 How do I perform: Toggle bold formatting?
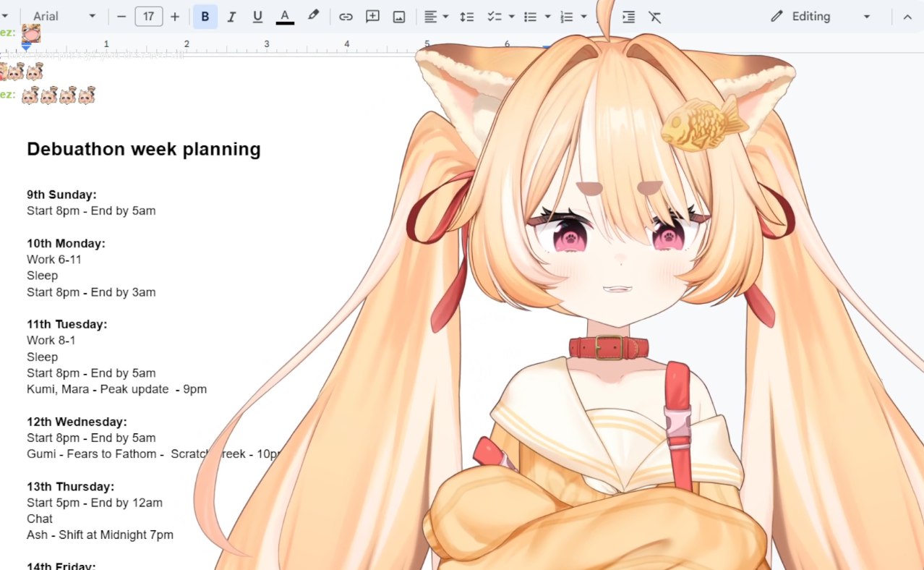point(205,17)
